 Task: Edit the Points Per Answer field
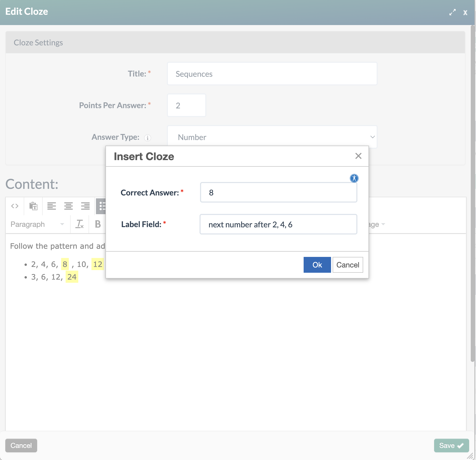(x=187, y=105)
